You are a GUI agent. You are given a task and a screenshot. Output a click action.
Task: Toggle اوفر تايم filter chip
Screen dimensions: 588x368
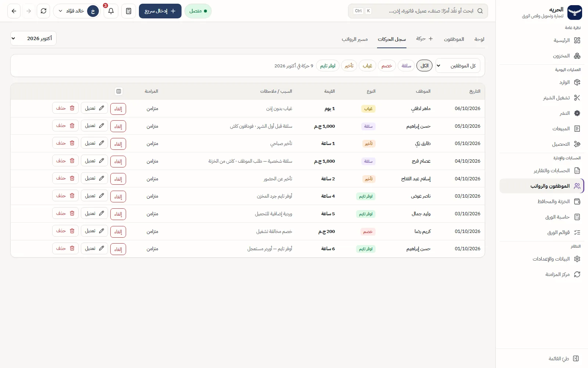[x=328, y=66]
